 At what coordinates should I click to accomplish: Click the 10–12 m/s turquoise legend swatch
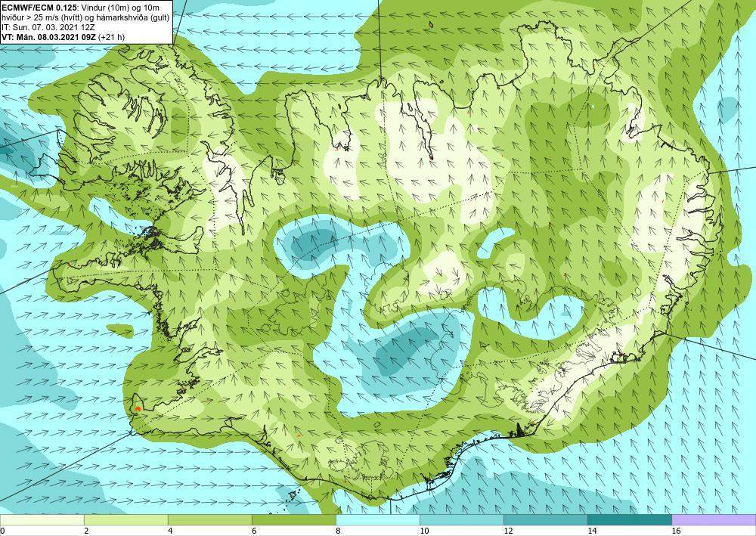(x=462, y=520)
